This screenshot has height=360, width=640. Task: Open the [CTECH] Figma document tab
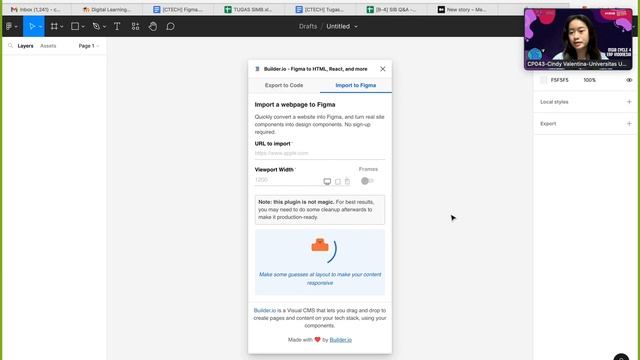click(x=178, y=9)
